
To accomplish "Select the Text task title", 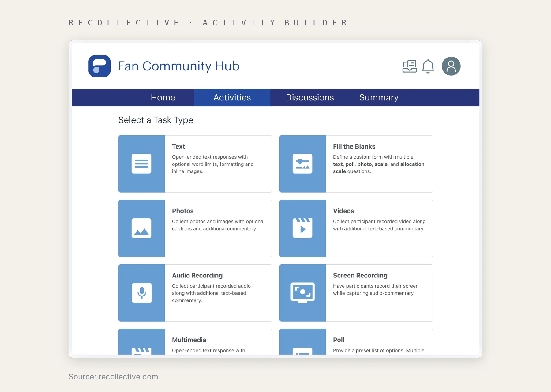I will point(178,146).
